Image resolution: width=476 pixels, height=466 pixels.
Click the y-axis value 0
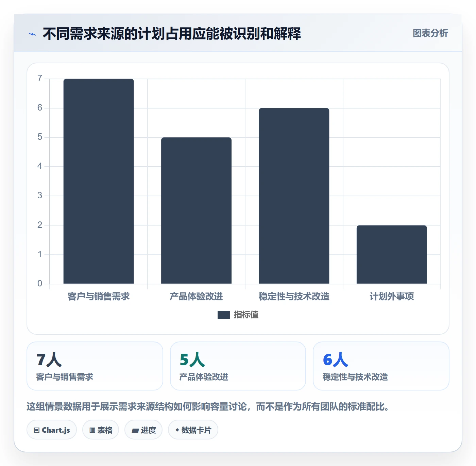(40, 284)
